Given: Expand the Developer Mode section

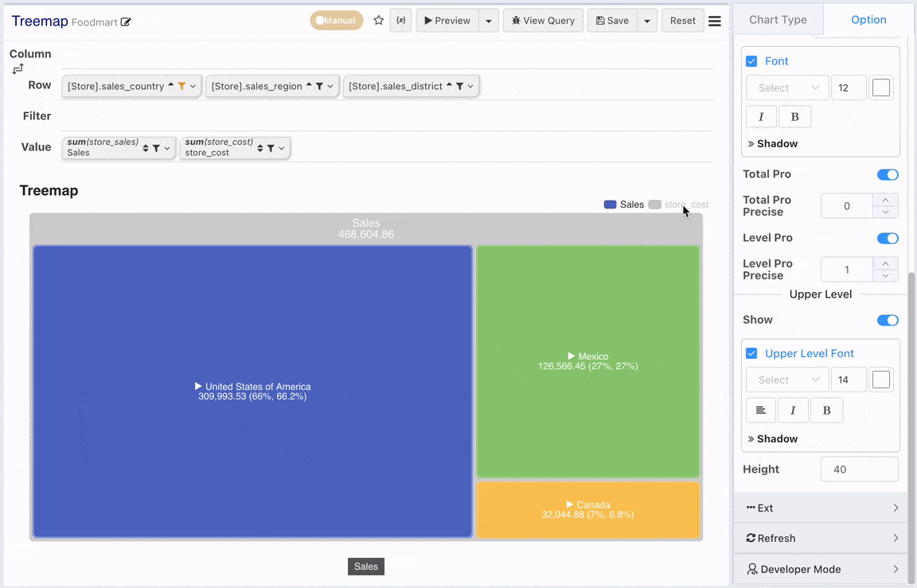Looking at the screenshot, I should click(821, 569).
